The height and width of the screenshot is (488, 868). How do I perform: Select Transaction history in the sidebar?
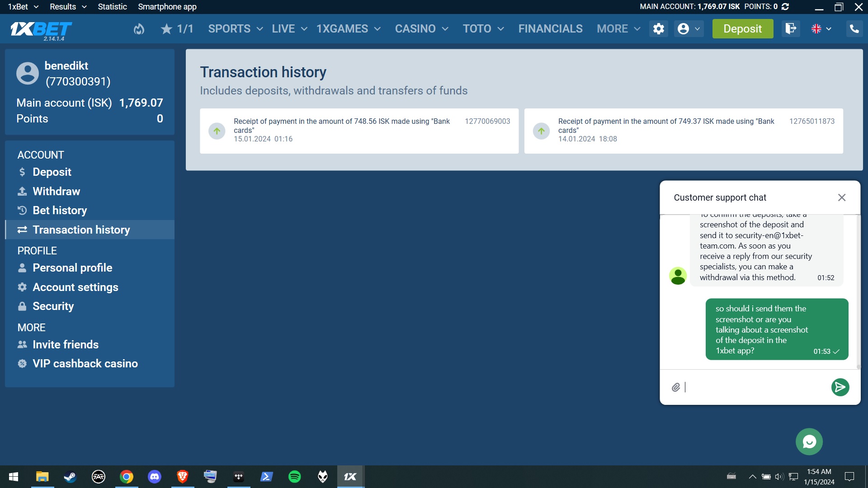pyautogui.click(x=90, y=230)
